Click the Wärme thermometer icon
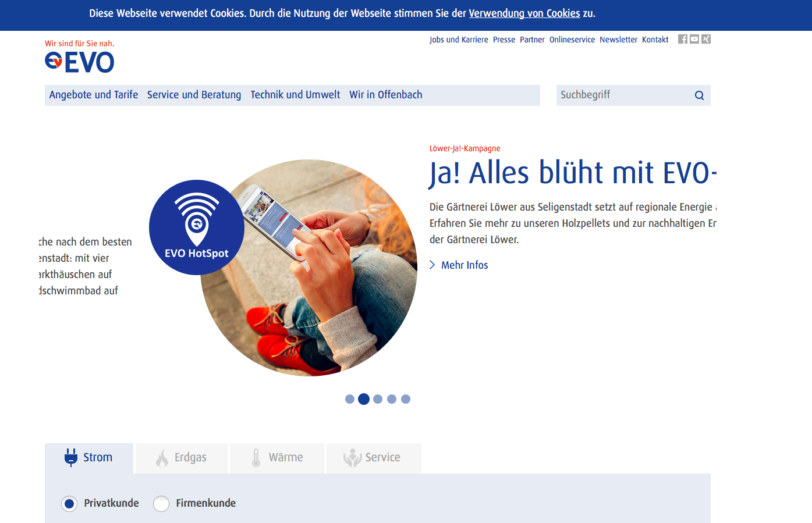This screenshot has height=523, width=812. coord(256,457)
